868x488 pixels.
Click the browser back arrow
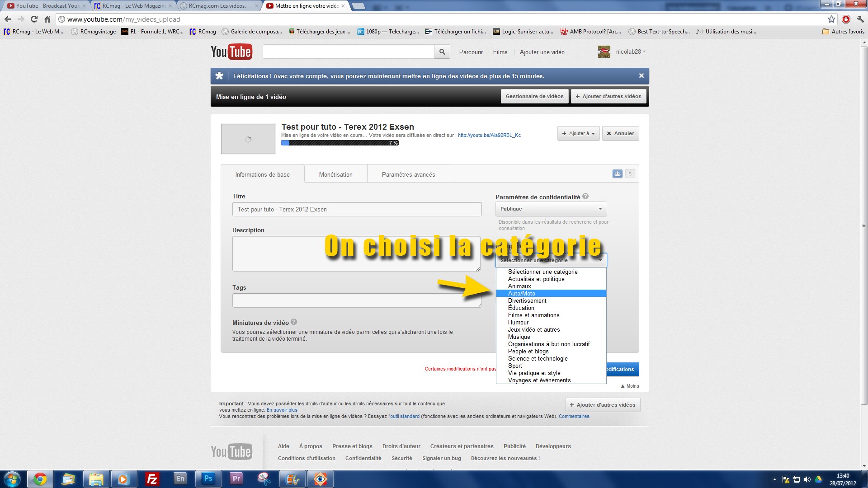(8, 19)
